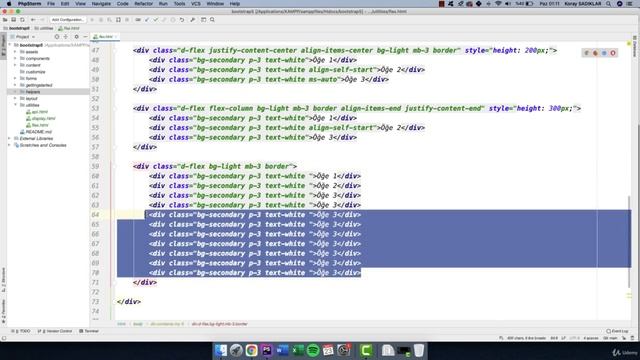Open the Tools menu
Image resolution: width=640 pixels, height=360 pixels.
click(x=179, y=4)
